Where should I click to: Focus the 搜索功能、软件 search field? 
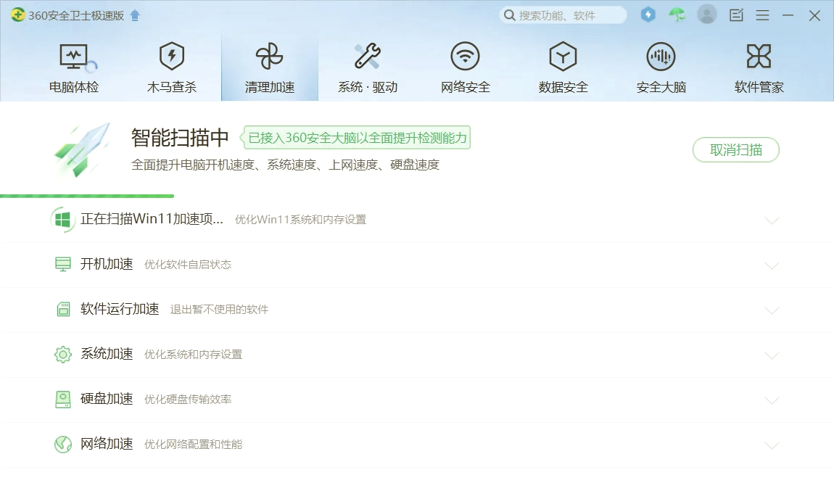563,15
